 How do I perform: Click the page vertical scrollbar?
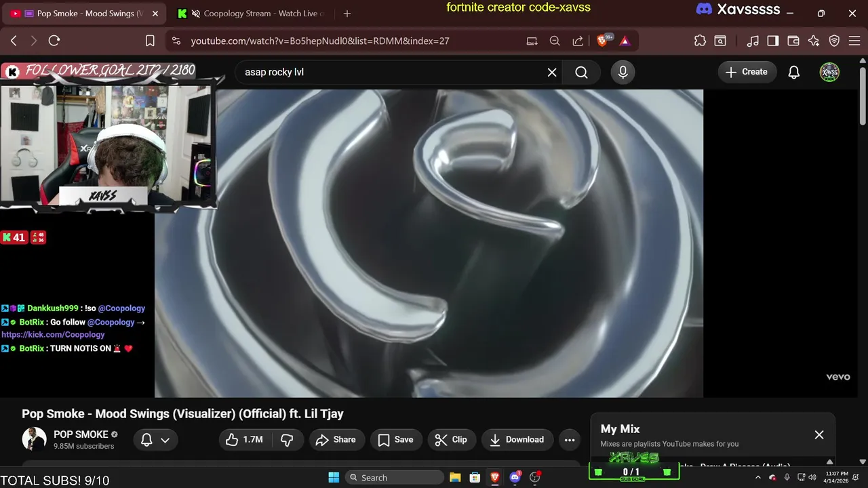click(x=863, y=96)
